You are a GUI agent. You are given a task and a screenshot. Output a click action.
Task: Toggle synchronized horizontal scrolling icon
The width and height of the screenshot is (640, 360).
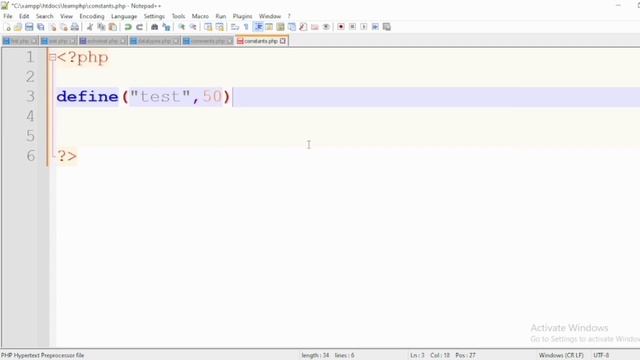[220, 27]
